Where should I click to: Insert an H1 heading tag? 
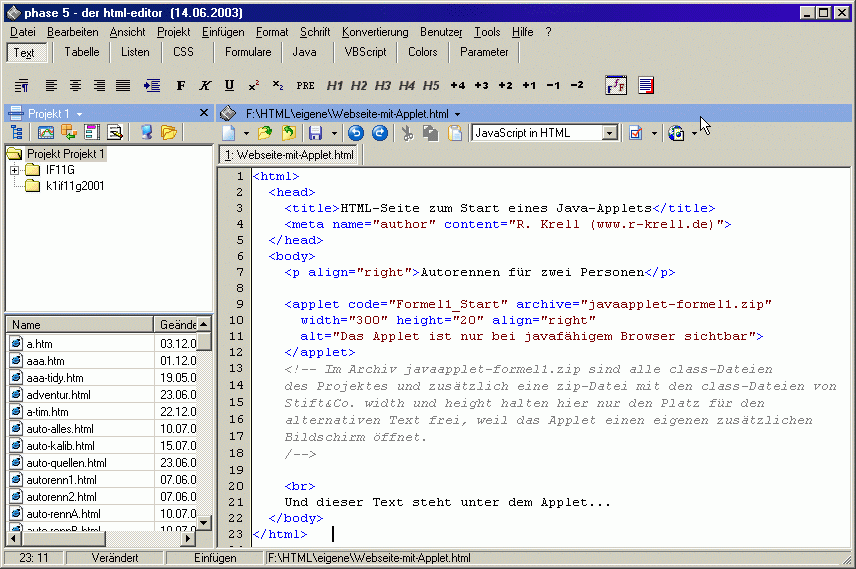(335, 86)
